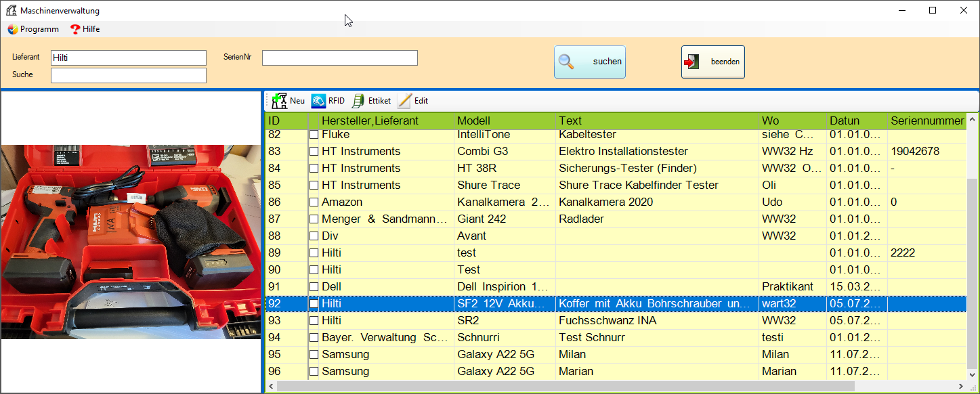Click the horizontal scrollbar left arrow
Screen dimensions: 980x394
point(270,386)
